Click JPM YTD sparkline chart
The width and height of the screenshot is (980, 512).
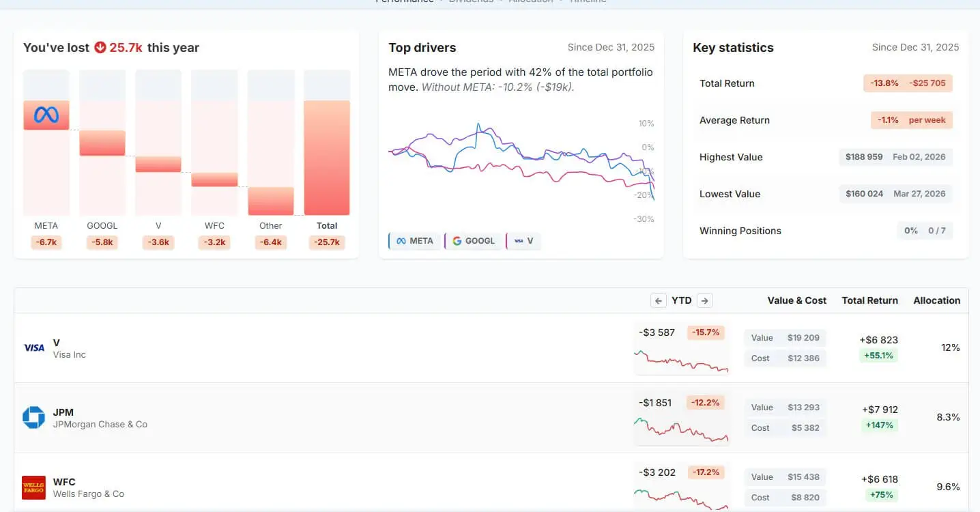pos(681,430)
